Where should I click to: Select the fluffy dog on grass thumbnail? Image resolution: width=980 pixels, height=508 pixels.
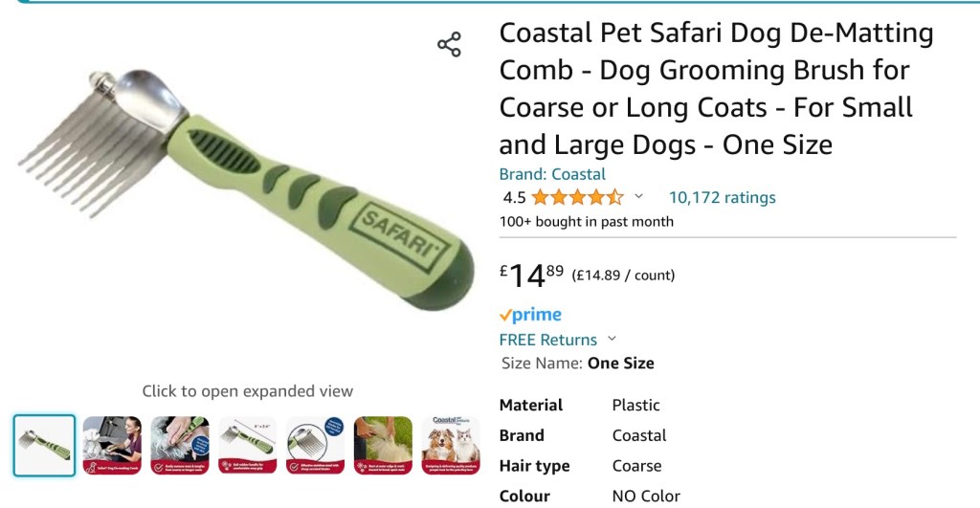[384, 446]
